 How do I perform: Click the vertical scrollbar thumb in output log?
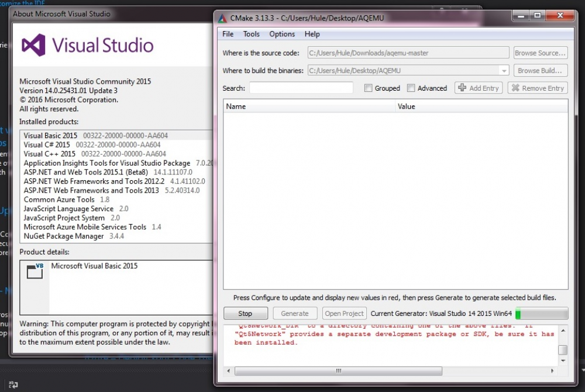pos(563,350)
